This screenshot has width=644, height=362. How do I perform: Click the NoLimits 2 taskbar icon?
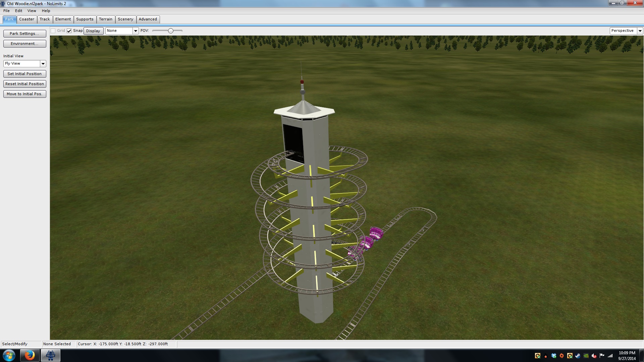pyautogui.click(x=51, y=355)
